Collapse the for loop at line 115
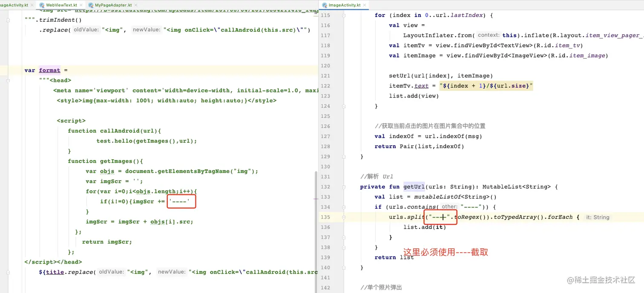This screenshot has width=644, height=293. (344, 15)
